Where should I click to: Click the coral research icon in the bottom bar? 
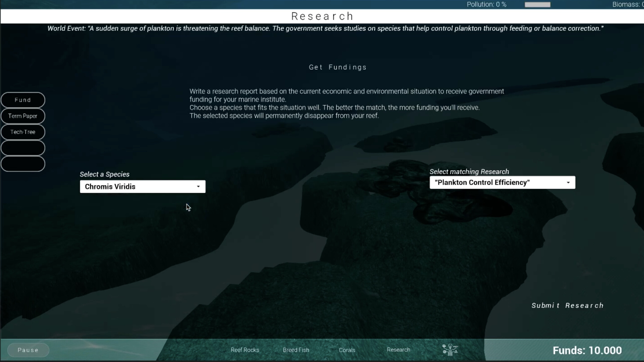coord(449,350)
